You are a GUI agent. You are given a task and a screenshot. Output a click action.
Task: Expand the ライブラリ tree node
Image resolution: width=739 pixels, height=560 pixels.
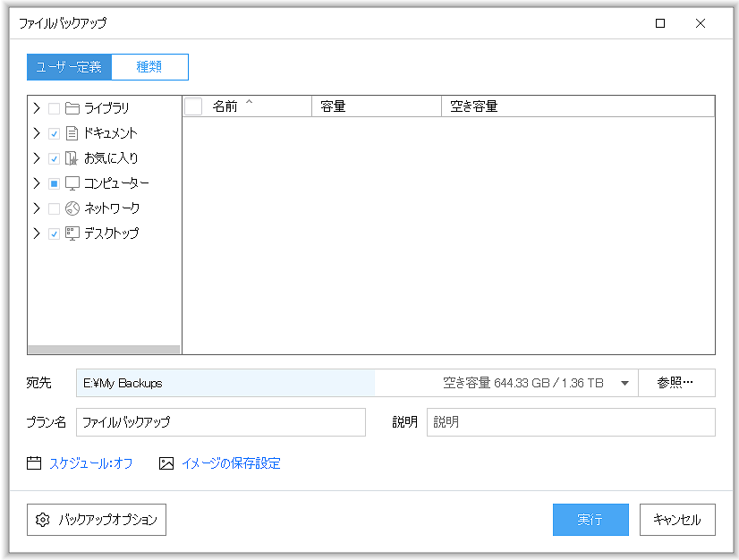tap(37, 108)
